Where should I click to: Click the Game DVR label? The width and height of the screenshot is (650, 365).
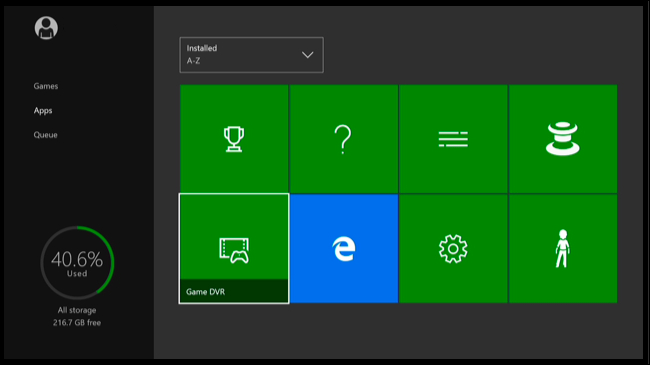206,292
